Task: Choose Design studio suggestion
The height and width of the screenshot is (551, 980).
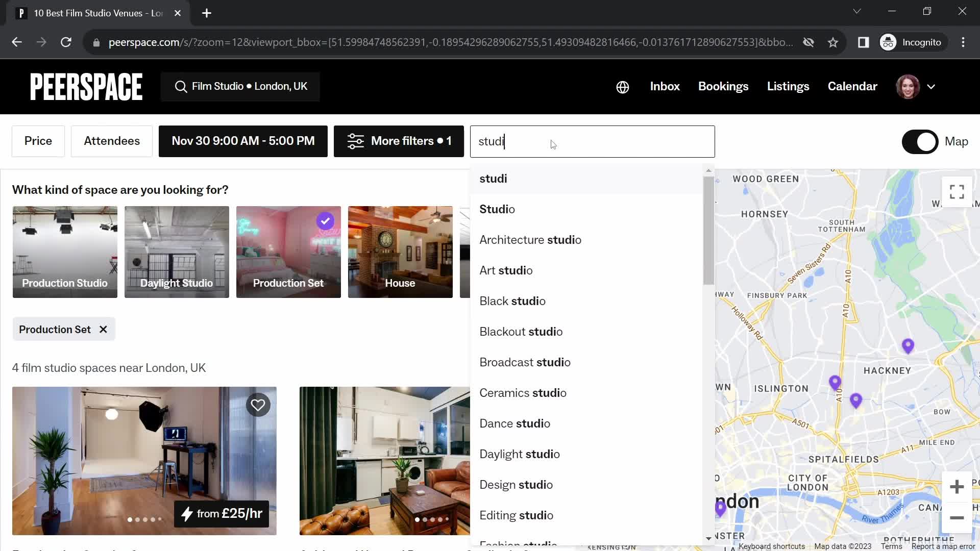Action: tap(586, 485)
